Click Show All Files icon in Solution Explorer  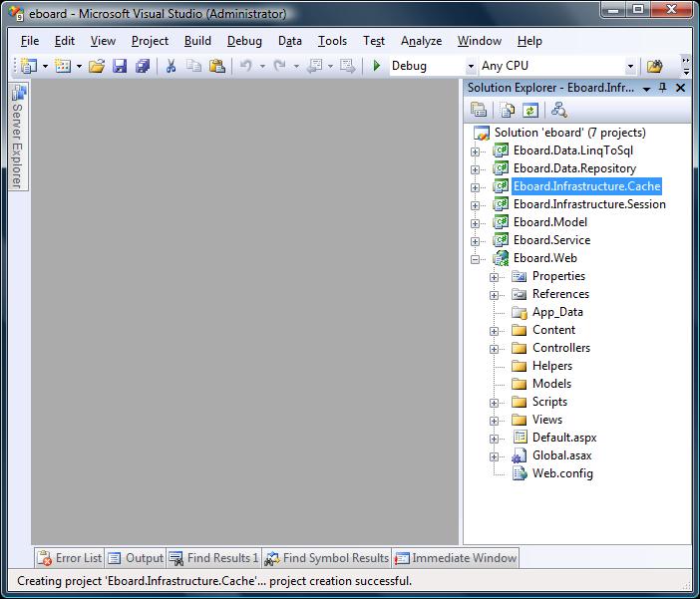[508, 110]
